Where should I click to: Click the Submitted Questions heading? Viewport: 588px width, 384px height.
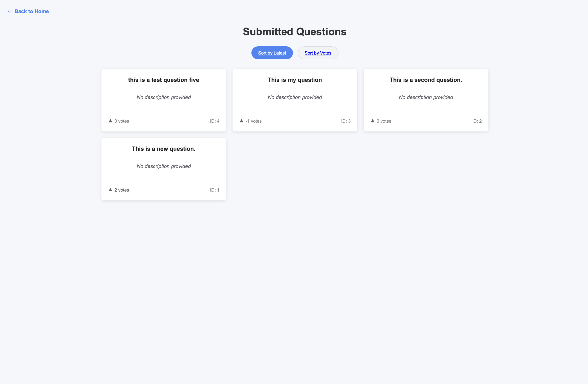pyautogui.click(x=294, y=32)
